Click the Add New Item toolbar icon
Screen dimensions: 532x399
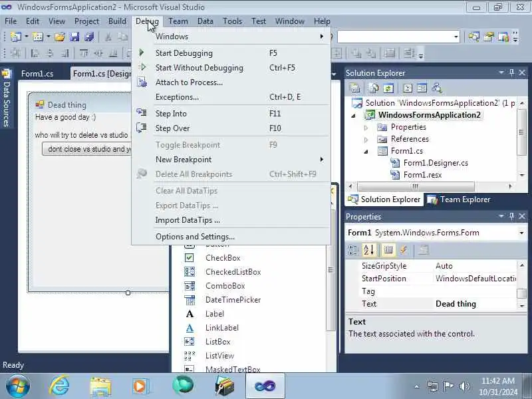[38, 37]
